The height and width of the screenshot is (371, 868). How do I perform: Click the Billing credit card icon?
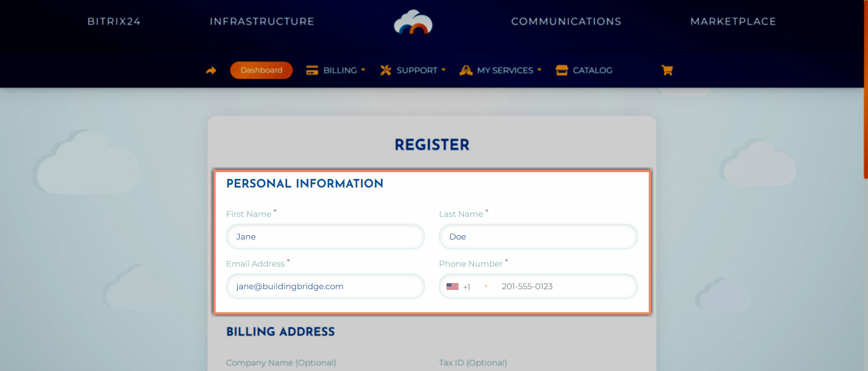coord(312,70)
